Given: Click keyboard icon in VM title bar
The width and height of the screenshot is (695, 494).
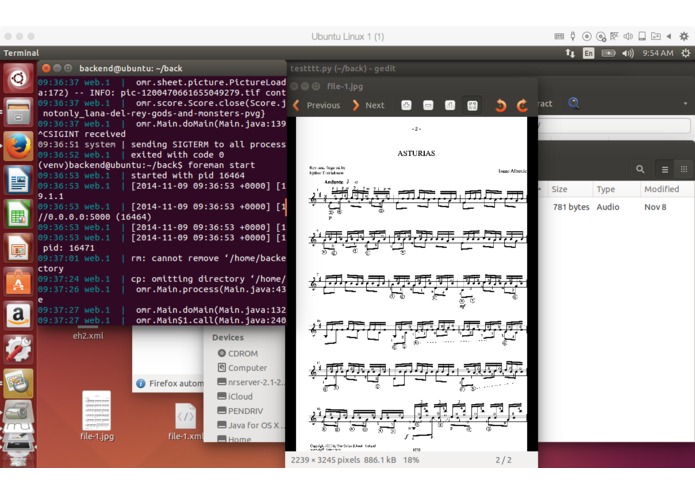Looking at the screenshot, I should click(559, 36).
